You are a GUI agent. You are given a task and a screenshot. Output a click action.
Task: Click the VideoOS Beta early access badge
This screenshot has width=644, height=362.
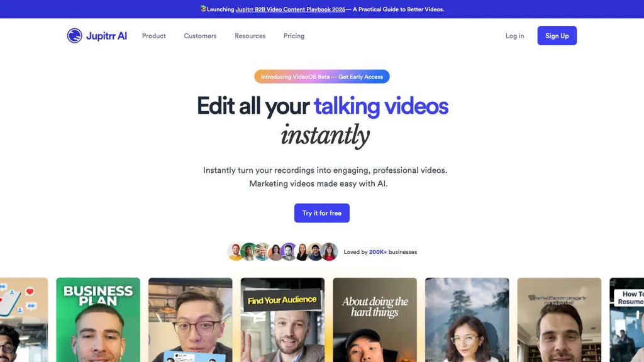(x=321, y=77)
